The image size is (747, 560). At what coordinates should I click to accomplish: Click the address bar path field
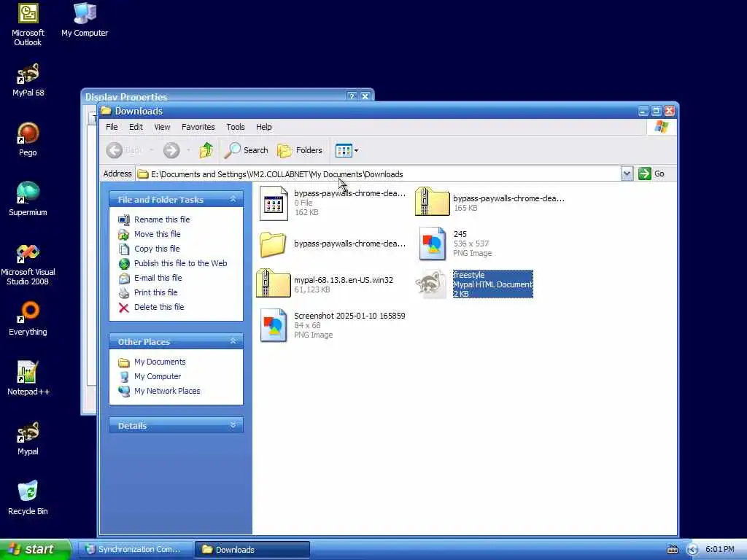click(x=379, y=174)
